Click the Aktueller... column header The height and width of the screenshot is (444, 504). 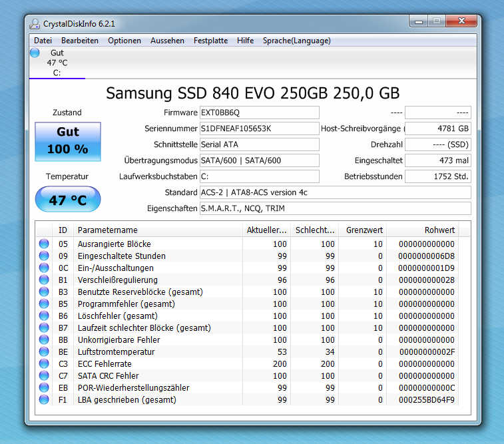click(266, 230)
